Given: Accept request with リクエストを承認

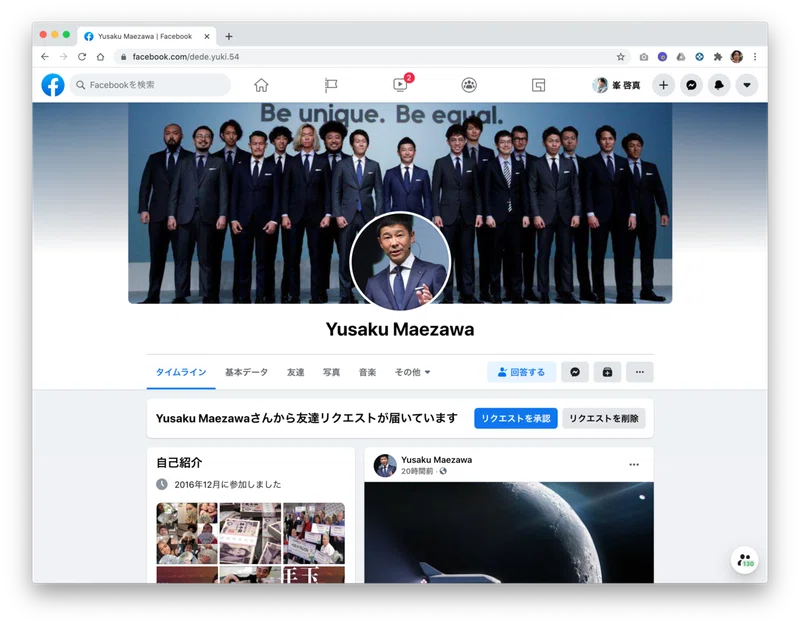Looking at the screenshot, I should (x=516, y=418).
